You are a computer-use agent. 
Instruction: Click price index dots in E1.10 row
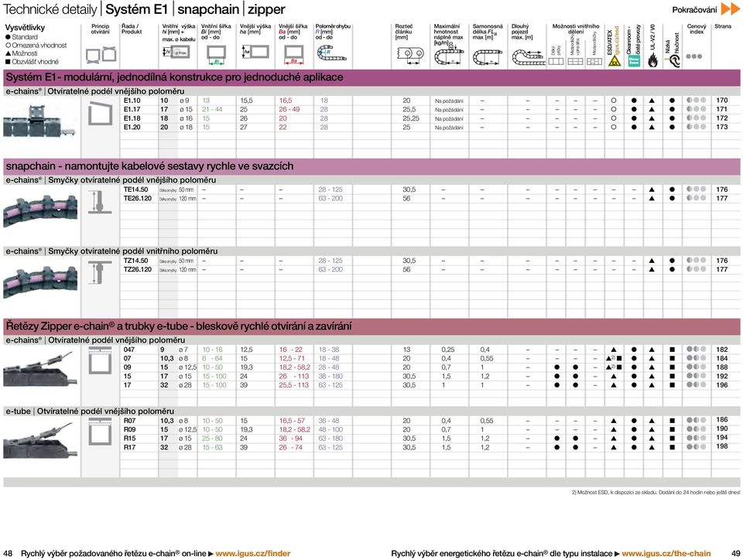coord(696,101)
